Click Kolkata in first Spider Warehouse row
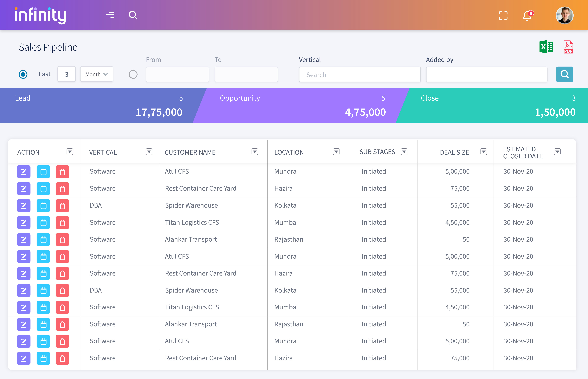The width and height of the screenshot is (588, 379). [285, 206]
